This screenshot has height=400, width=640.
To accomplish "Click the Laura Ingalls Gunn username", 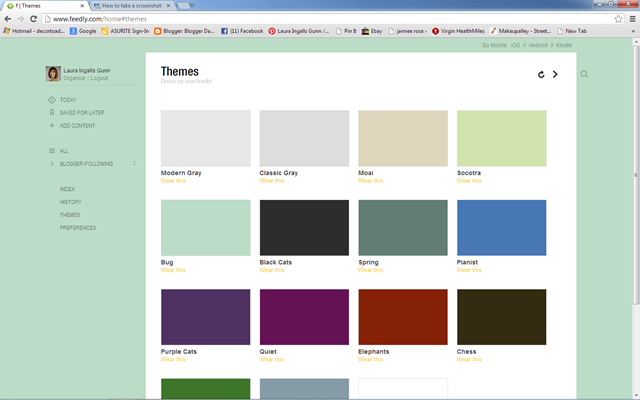I will point(87,71).
